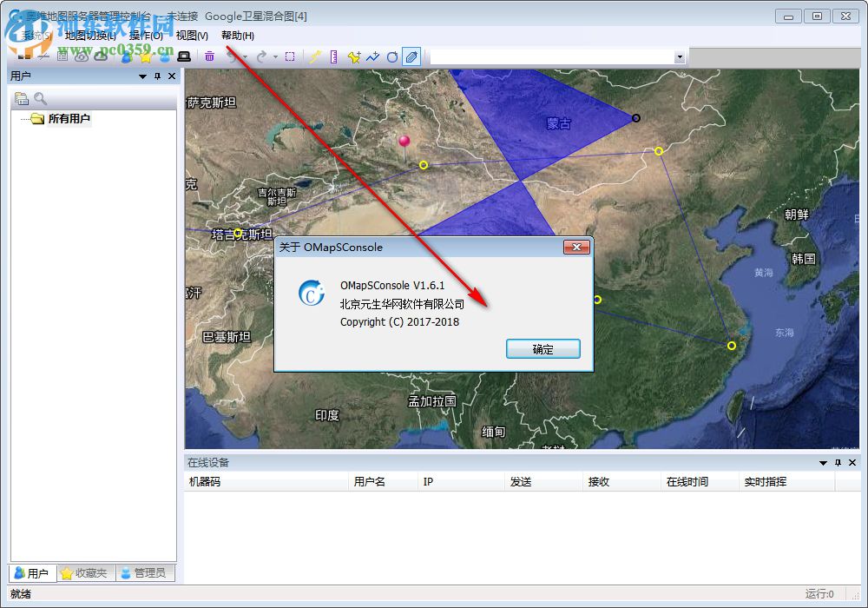Select the purple ruler measure tool
This screenshot has width=868, height=608.
(x=333, y=56)
